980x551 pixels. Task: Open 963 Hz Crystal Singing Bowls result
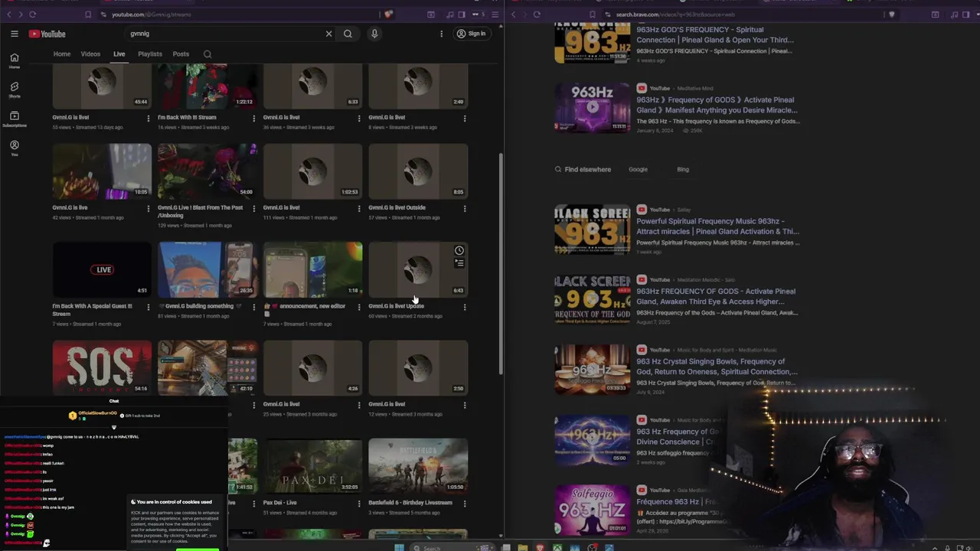click(x=717, y=367)
